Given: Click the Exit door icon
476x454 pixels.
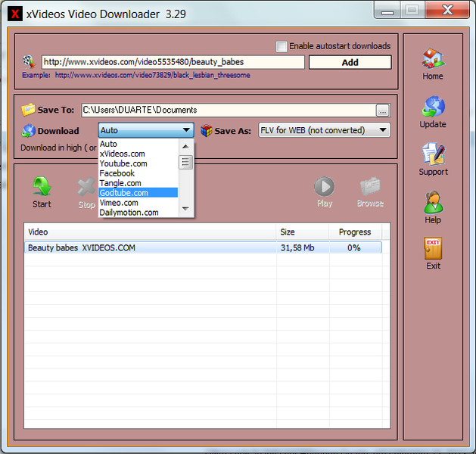Looking at the screenshot, I should click(x=433, y=248).
